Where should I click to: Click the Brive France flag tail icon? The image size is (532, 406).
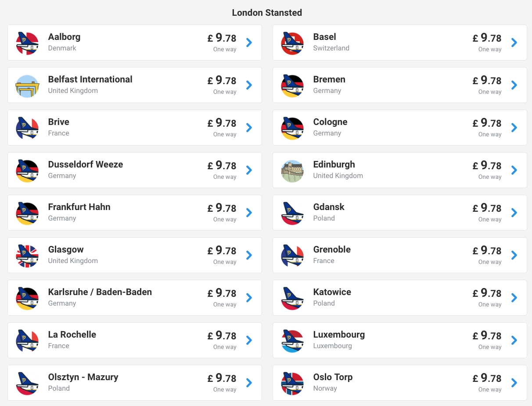point(27,128)
